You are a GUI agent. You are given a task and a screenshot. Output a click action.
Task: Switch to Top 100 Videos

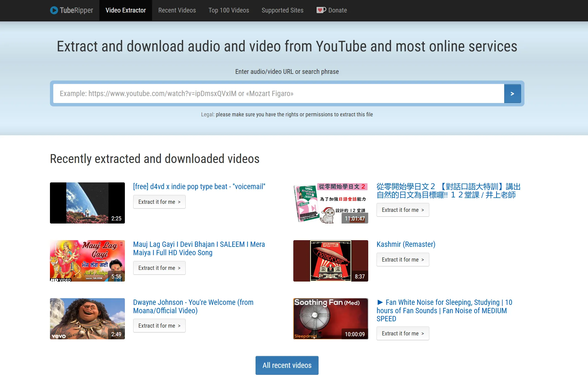click(x=229, y=10)
